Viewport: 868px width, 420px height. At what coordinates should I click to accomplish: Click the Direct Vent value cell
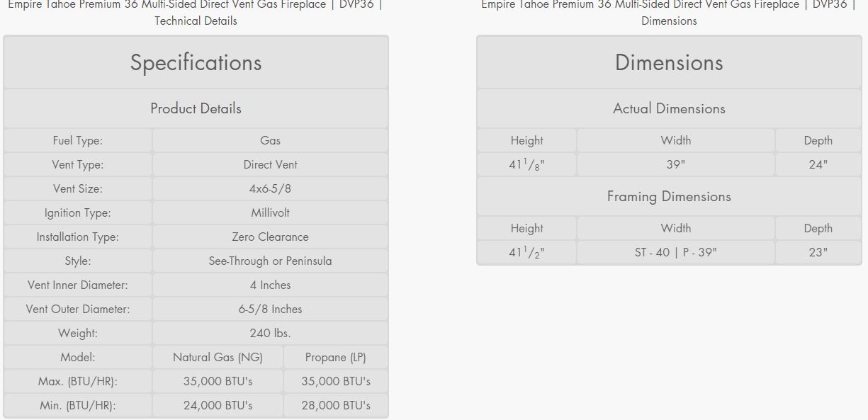(270, 164)
